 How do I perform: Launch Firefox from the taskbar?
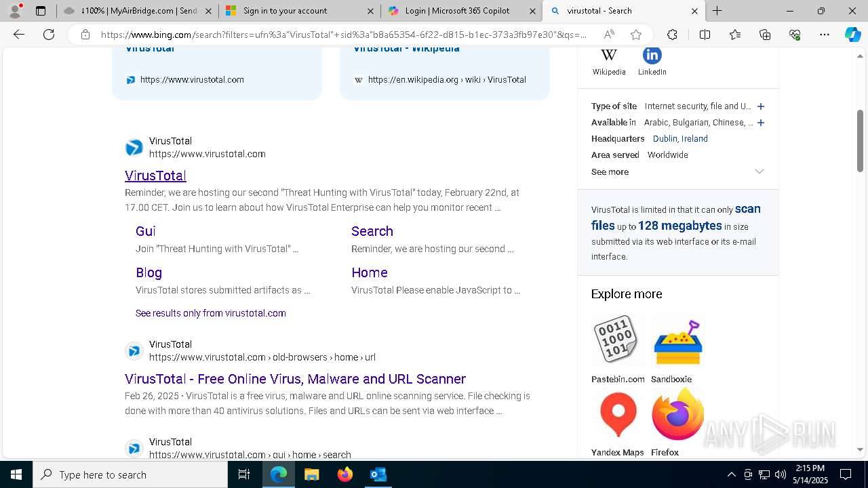[344, 474]
